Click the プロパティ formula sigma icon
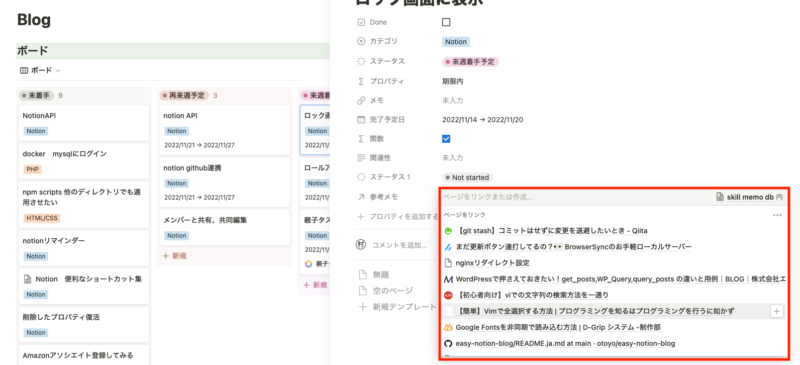The height and width of the screenshot is (365, 800). point(361,81)
